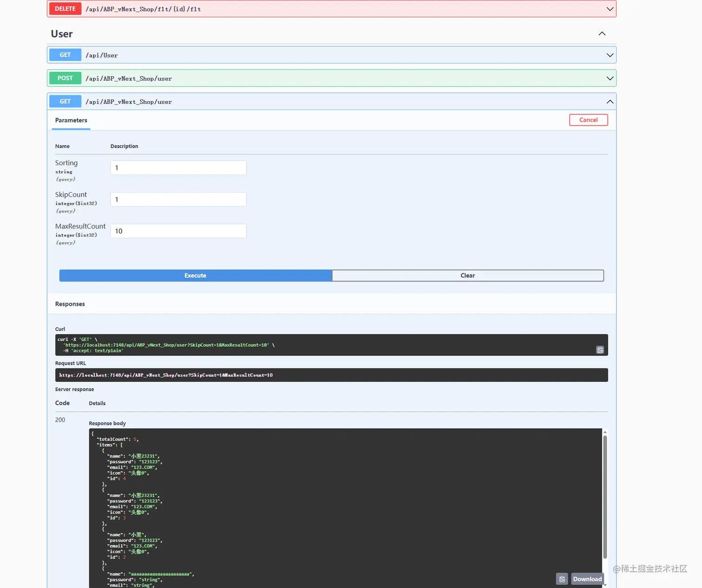
Task: Focus the Sorting input field
Action: tap(178, 168)
